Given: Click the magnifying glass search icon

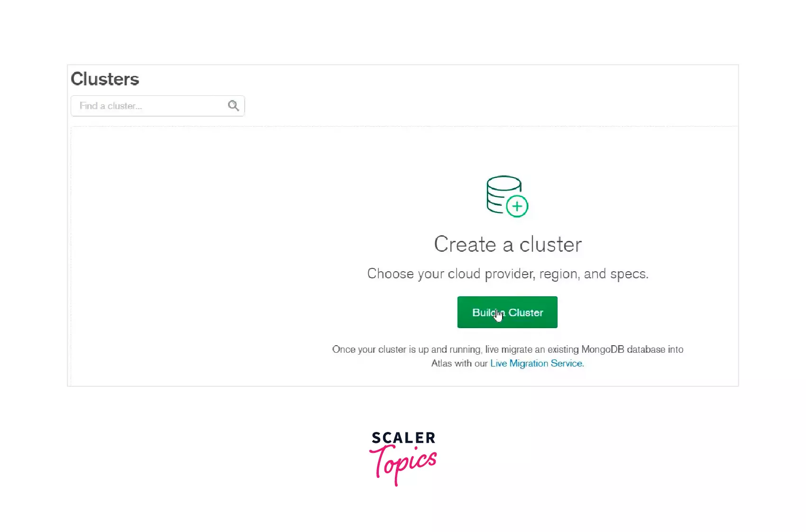Looking at the screenshot, I should (x=233, y=106).
